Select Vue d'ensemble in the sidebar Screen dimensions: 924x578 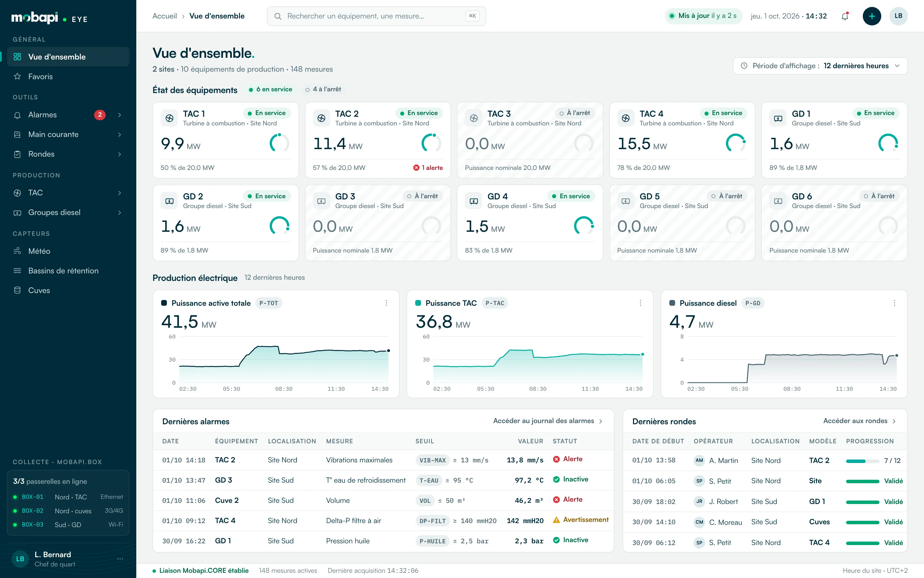click(x=68, y=57)
